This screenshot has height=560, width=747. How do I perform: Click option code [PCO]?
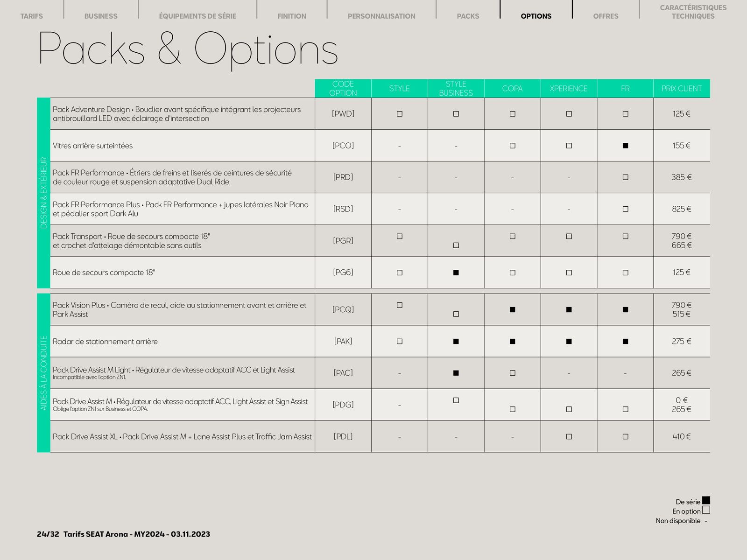(x=343, y=146)
